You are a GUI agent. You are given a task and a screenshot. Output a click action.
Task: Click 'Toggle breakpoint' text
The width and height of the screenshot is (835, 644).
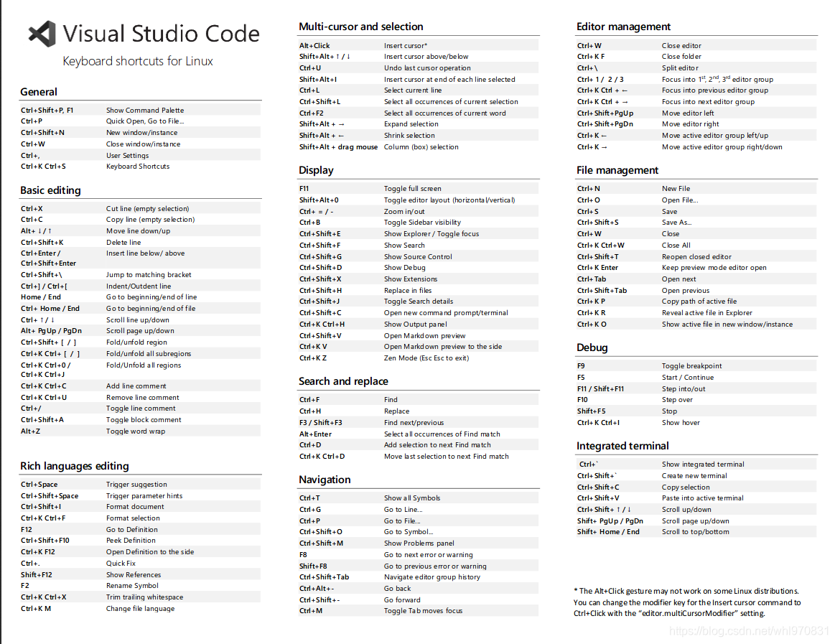[691, 366]
